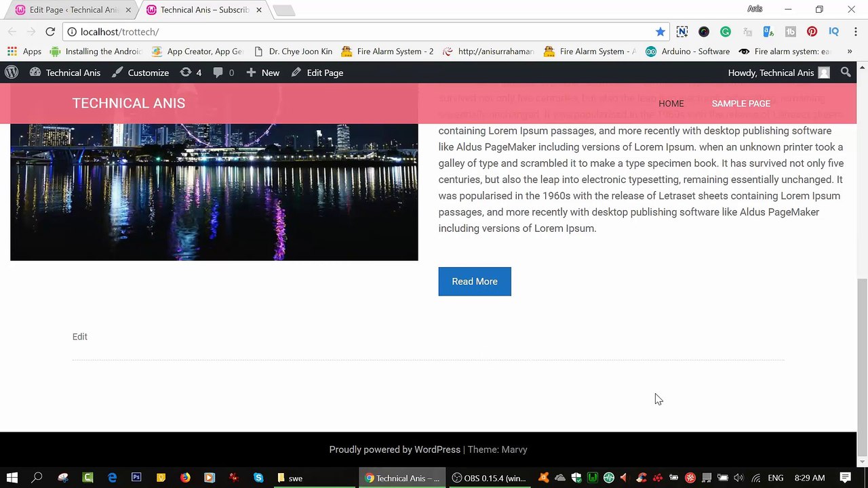
Task: Go to HOME in site navigation
Action: (x=671, y=104)
